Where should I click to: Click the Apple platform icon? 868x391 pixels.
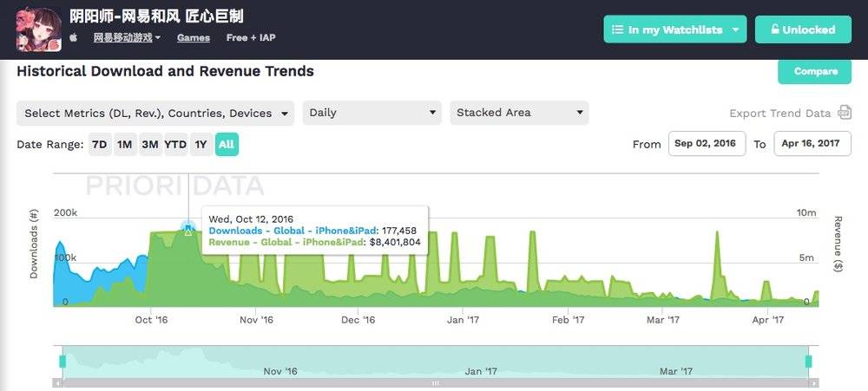pos(74,37)
